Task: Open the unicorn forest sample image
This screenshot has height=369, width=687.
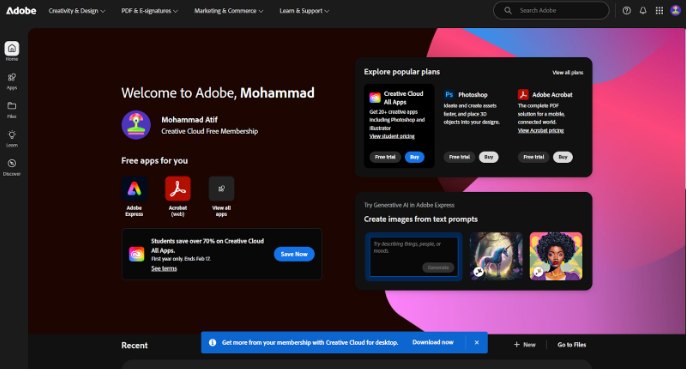Action: (496, 256)
